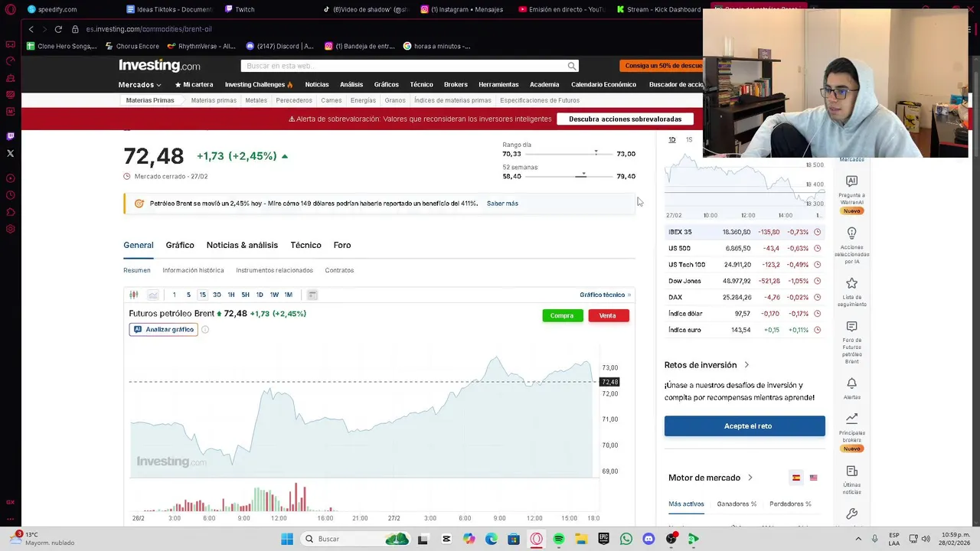
Task: Switch to the Técnico tab
Action: pyautogui.click(x=305, y=245)
